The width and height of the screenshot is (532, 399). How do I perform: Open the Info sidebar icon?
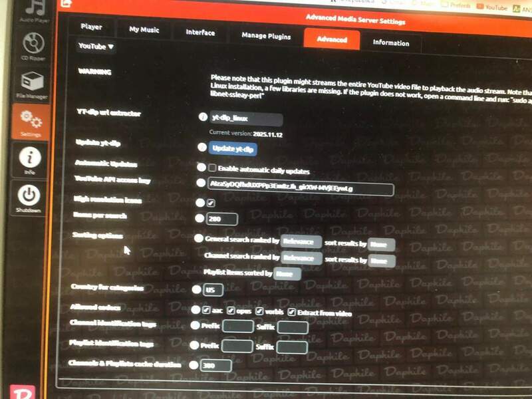tap(30, 160)
